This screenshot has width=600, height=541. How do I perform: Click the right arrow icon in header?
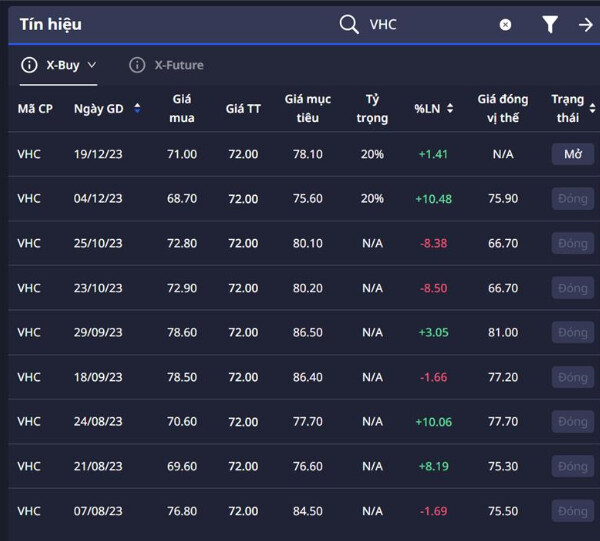pos(586,25)
